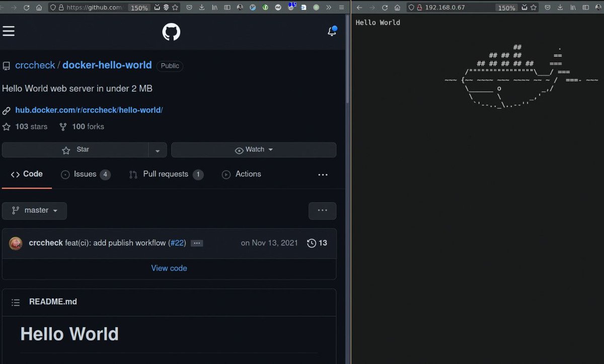Switch to the Pull requests tab
The image size is (604, 364).
tap(166, 174)
